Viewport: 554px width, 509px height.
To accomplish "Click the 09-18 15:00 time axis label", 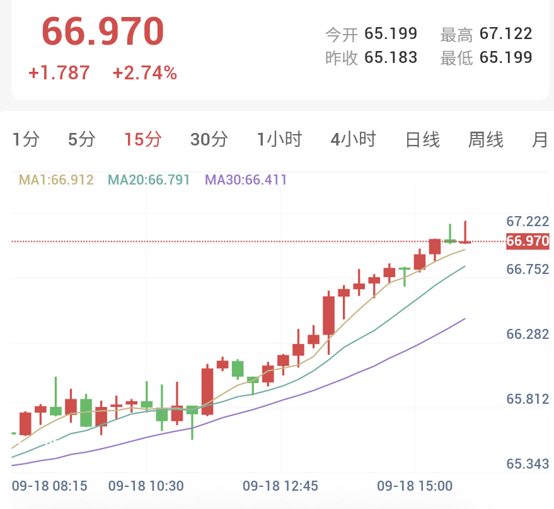I will tap(415, 486).
